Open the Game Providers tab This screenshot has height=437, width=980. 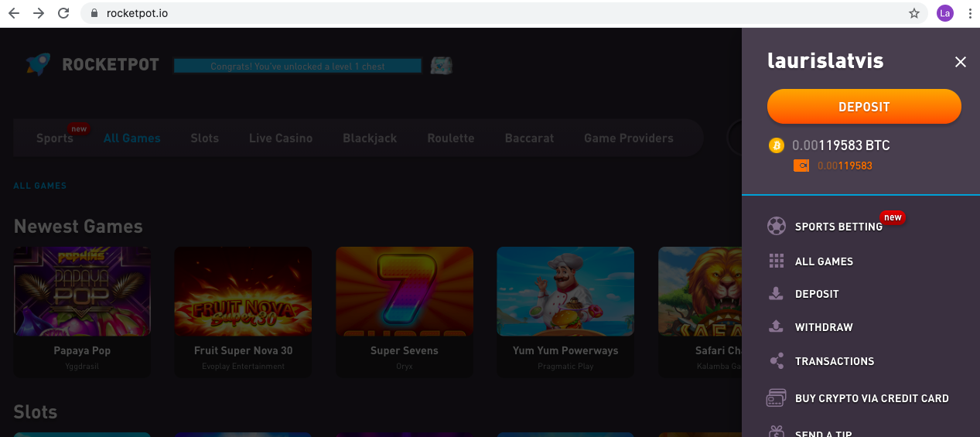(629, 138)
